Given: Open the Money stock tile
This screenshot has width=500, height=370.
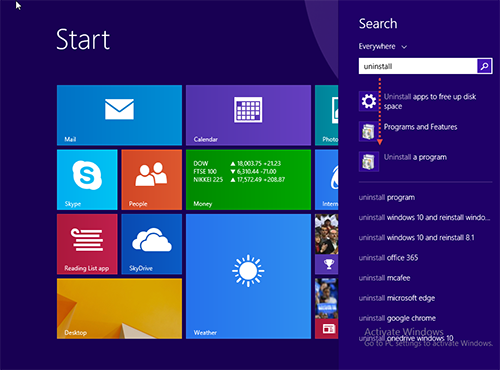Looking at the screenshot, I should tap(248, 180).
